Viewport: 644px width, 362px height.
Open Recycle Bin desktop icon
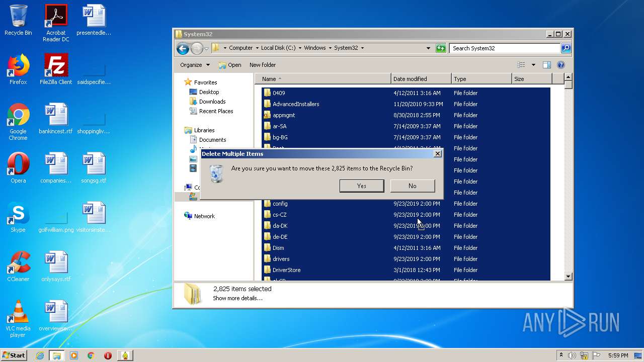[x=18, y=21]
